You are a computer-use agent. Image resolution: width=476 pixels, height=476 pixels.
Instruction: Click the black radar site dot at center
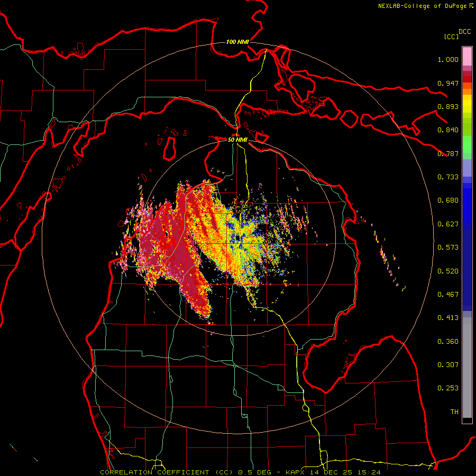click(237, 237)
